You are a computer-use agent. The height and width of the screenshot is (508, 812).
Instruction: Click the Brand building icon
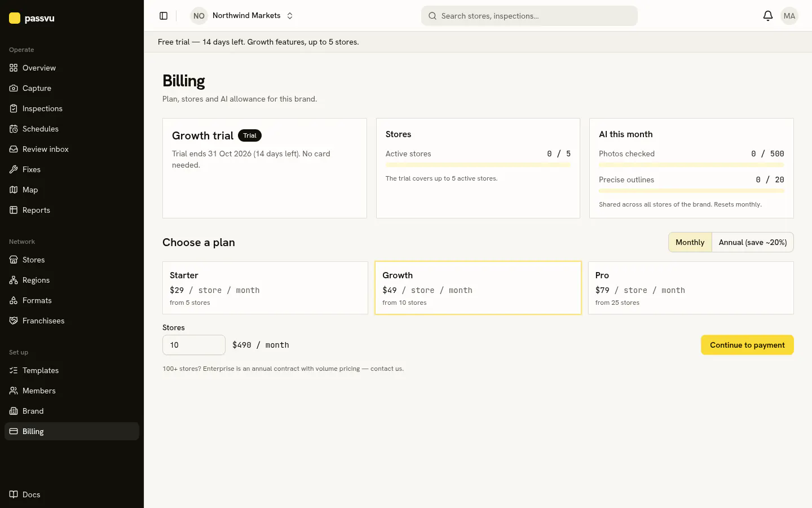coord(14,411)
